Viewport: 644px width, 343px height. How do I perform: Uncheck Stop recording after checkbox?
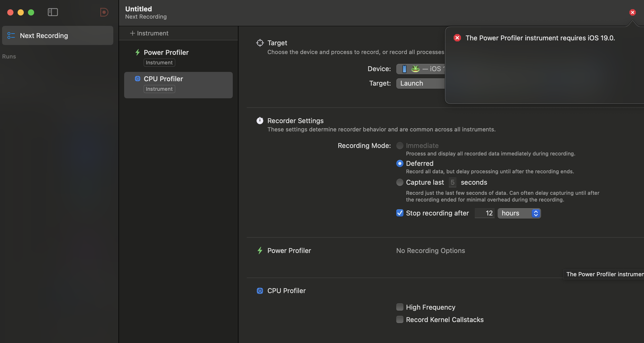point(400,213)
